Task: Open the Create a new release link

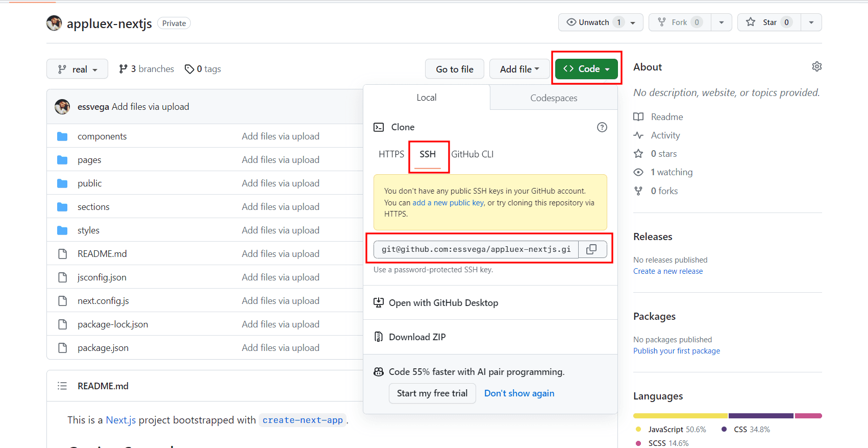Action: click(x=668, y=271)
